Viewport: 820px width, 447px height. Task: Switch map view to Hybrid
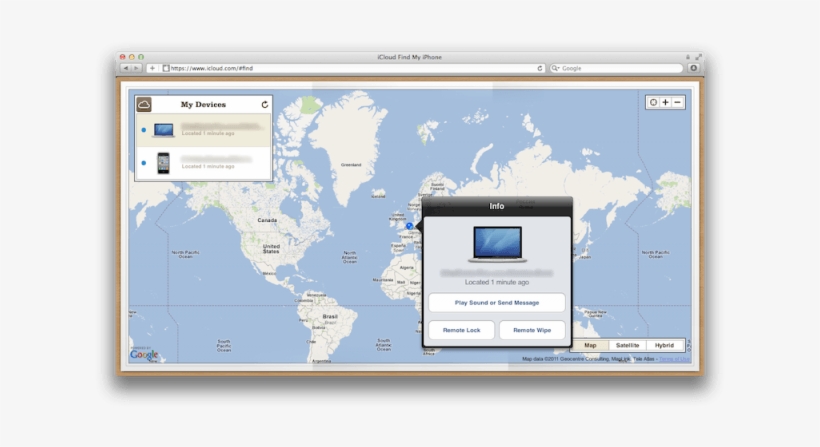pyautogui.click(x=665, y=346)
